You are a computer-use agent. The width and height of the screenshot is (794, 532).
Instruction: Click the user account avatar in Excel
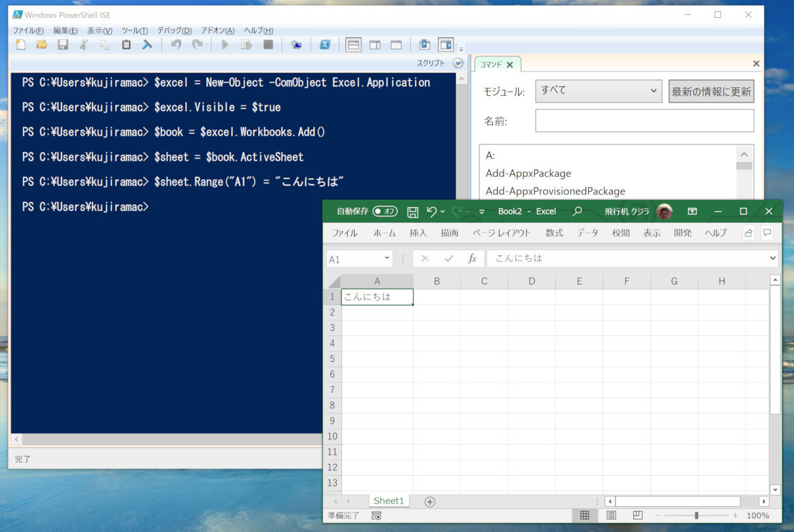664,212
